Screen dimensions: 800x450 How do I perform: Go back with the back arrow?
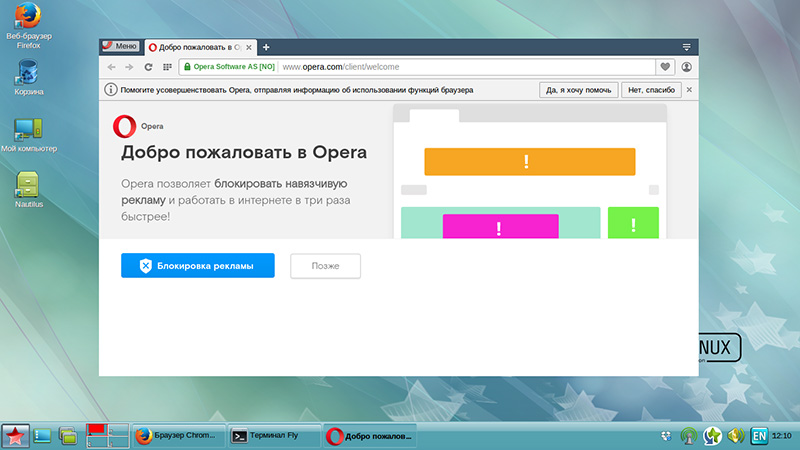tap(111, 67)
